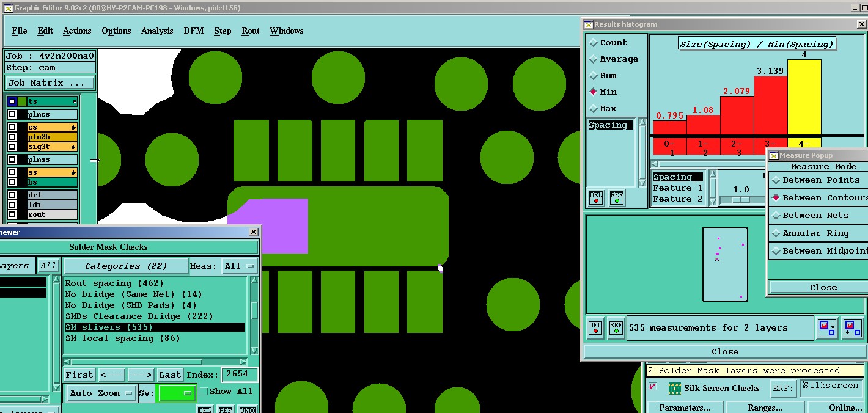868x413 pixels.
Task: Click edit-lock icon on cs layer
Action: coord(74,128)
